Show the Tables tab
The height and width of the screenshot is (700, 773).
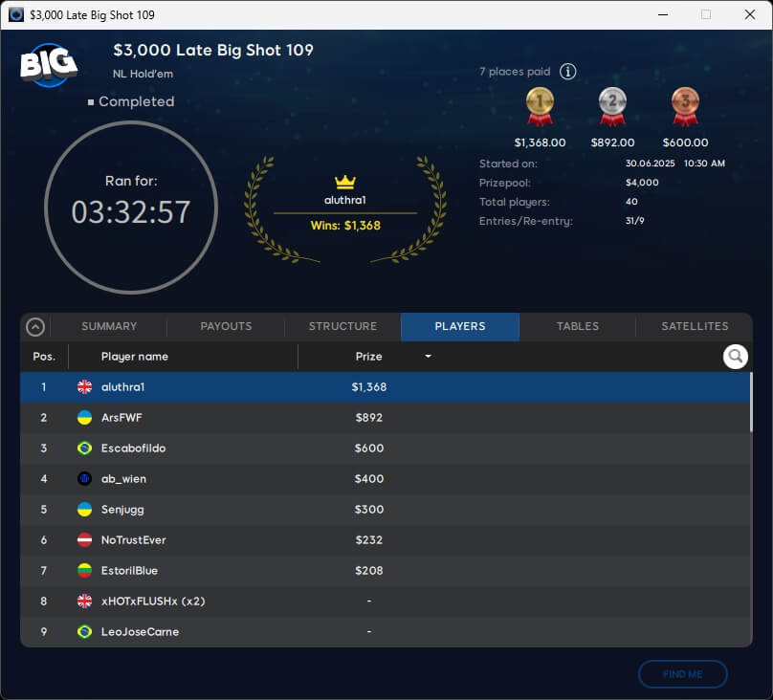[578, 326]
